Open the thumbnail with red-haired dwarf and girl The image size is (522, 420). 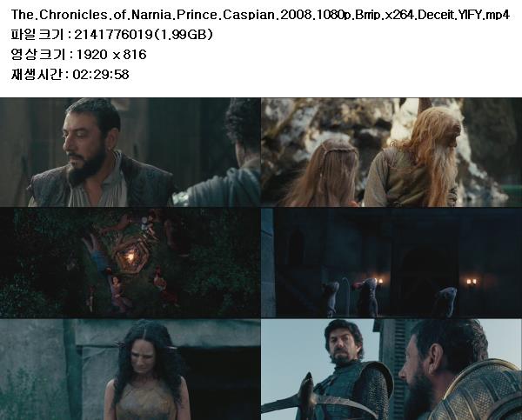pos(391,152)
